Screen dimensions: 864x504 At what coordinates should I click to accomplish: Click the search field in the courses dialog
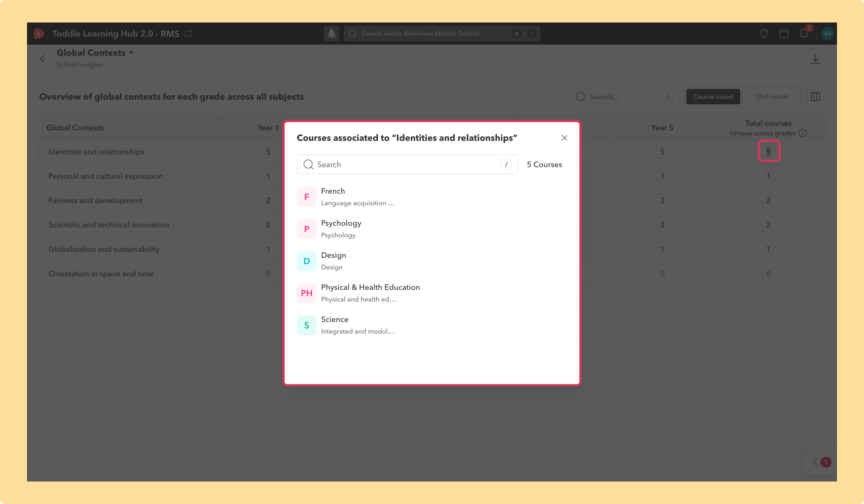point(407,165)
